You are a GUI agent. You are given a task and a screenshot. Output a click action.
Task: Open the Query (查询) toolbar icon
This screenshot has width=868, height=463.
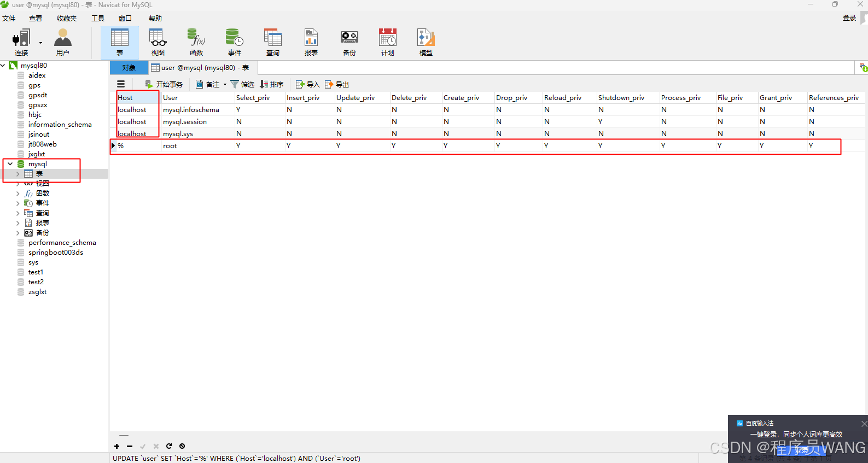pyautogui.click(x=273, y=42)
